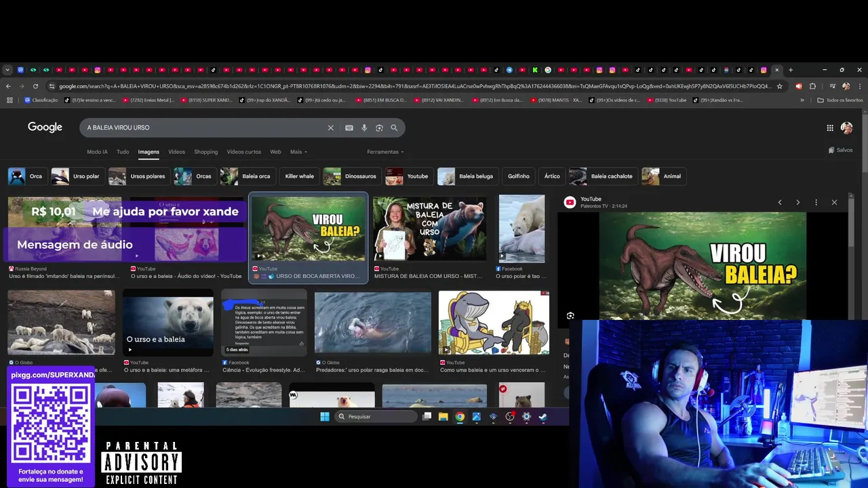This screenshot has height=488, width=868.
Task: Start voice search with the microphone icon
Action: coord(364,127)
